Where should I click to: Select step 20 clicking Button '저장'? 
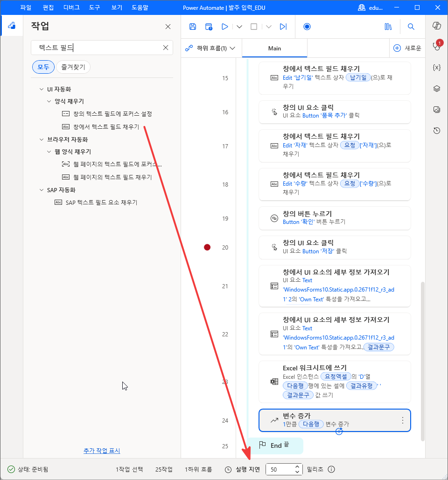coord(335,247)
